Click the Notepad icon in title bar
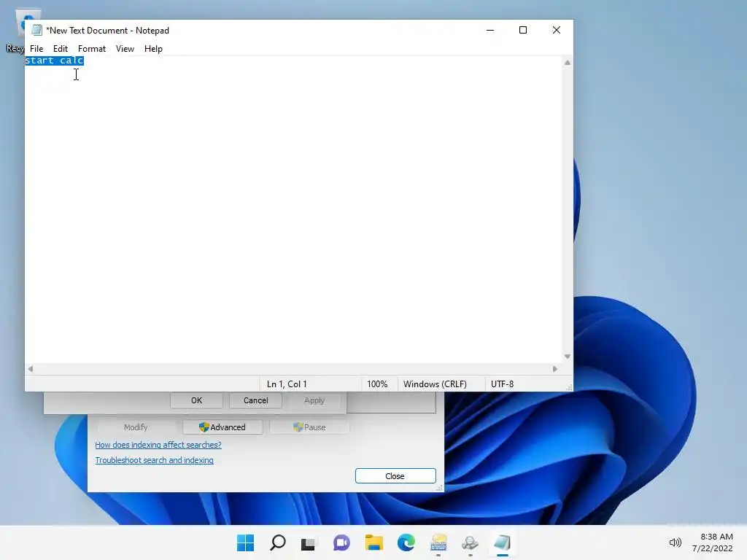The height and width of the screenshot is (560, 747). [36, 30]
